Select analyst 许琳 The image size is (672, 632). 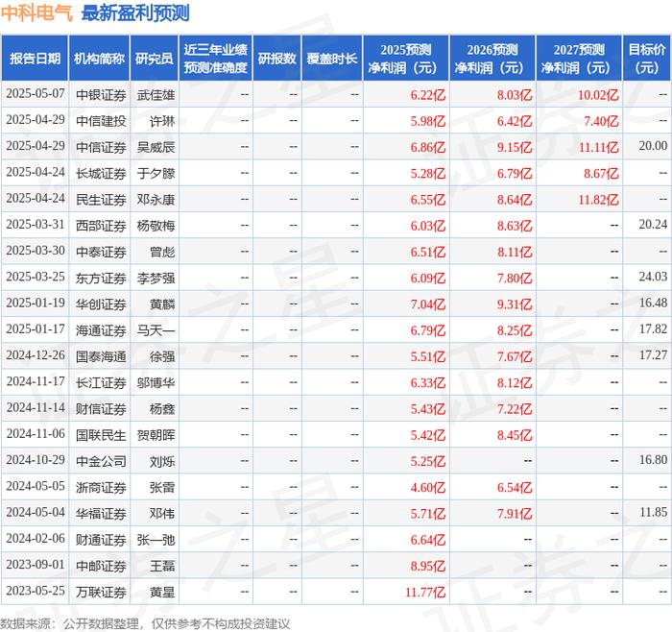(162, 121)
